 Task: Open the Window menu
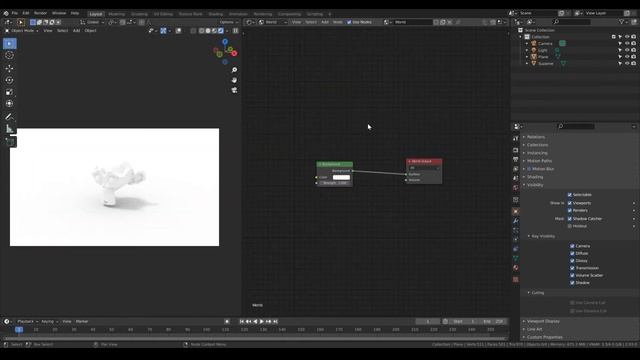click(59, 13)
